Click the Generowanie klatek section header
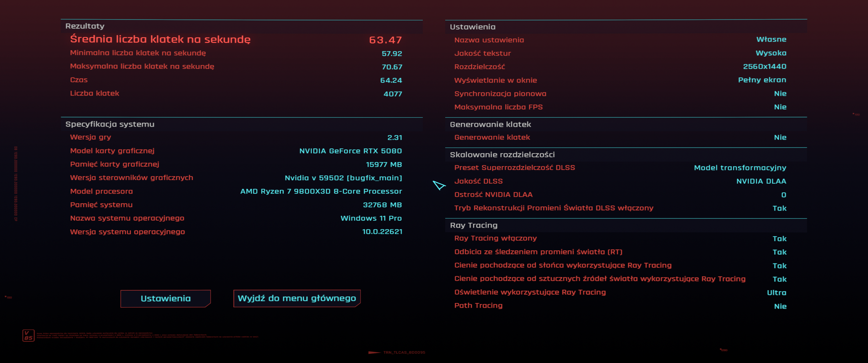The height and width of the screenshot is (363, 868). 490,124
